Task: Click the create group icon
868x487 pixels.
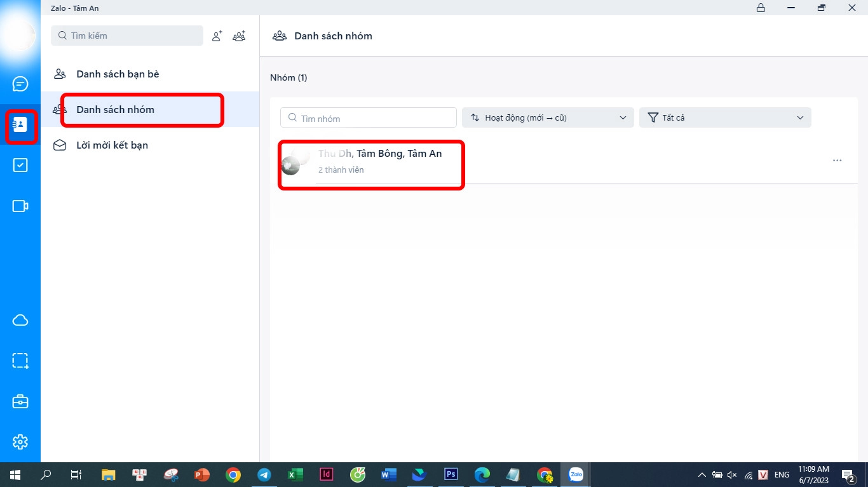Action: coord(239,36)
